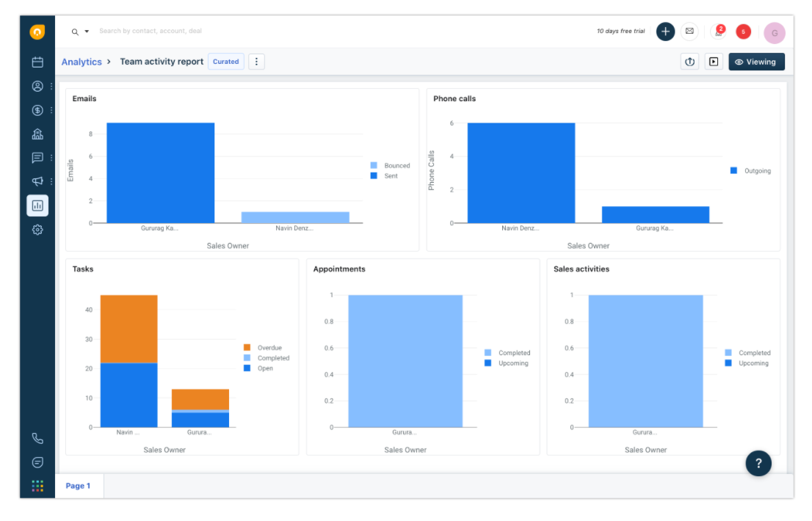Start presentation mode play icon

pyautogui.click(x=714, y=62)
